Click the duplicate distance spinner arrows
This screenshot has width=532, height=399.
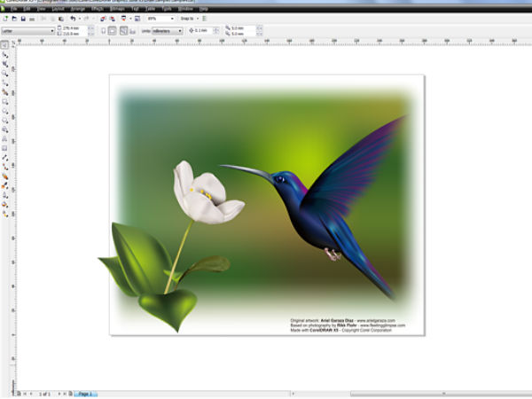point(259,31)
